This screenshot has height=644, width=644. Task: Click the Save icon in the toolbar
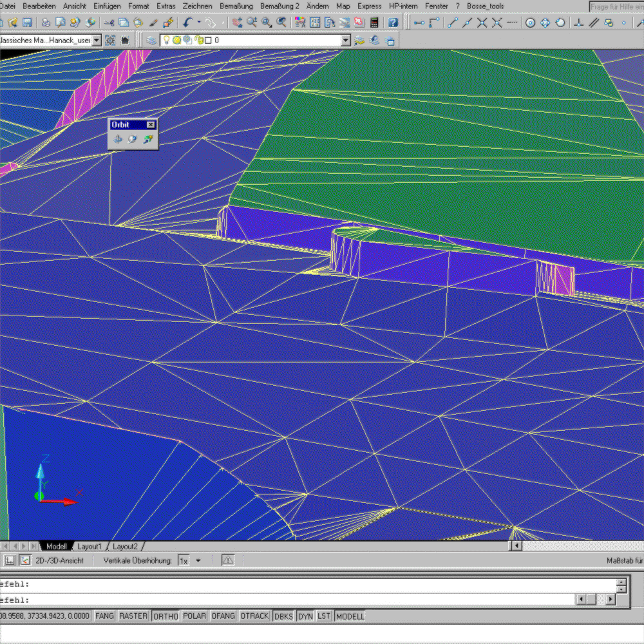point(27,23)
